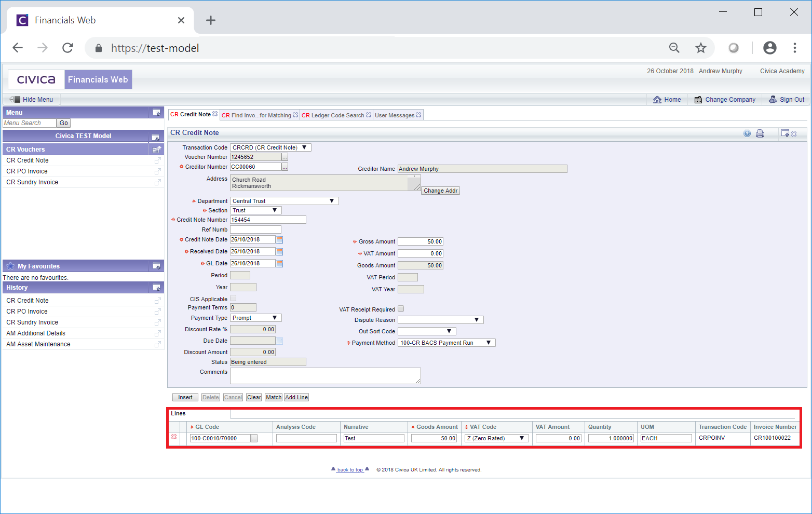Open the Dispute Reason dropdown
This screenshot has height=514, width=812.
[x=441, y=320]
